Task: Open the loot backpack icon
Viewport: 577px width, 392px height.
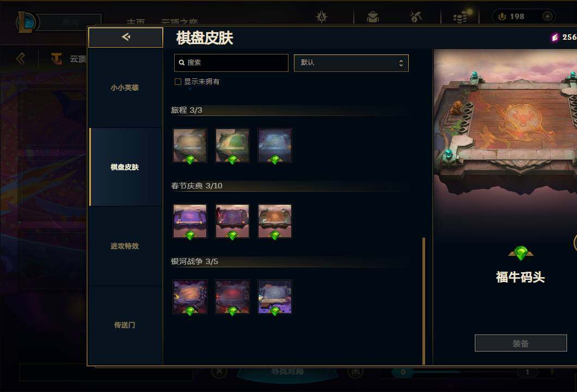Action: [x=372, y=17]
